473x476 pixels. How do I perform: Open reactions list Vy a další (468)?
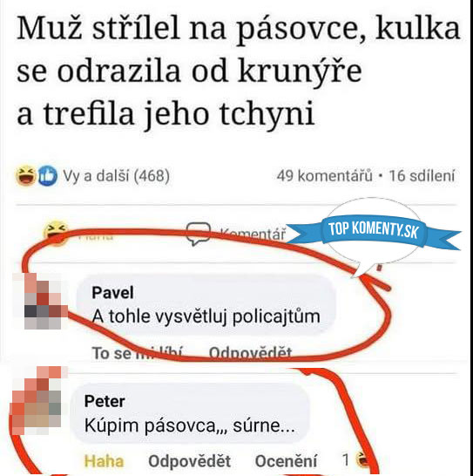(116, 176)
